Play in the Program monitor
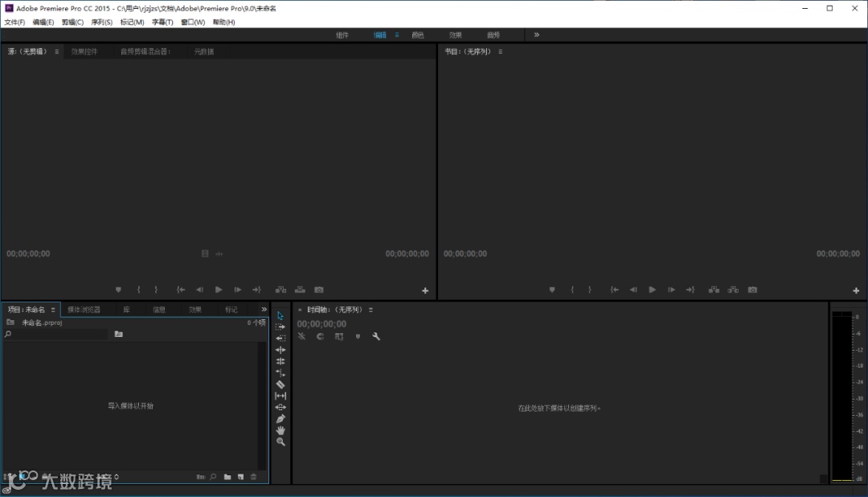868x497 pixels. [x=652, y=290]
